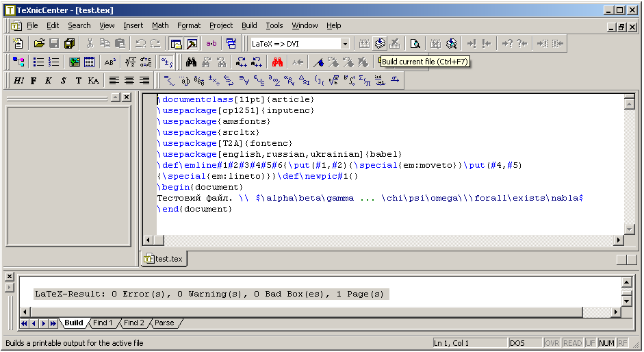Click the binoculars Find icon

point(192,62)
